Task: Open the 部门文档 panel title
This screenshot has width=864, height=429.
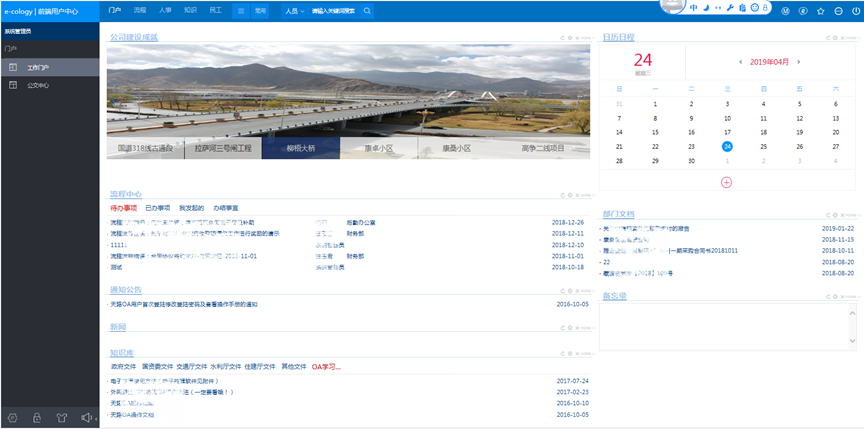Action: click(618, 214)
